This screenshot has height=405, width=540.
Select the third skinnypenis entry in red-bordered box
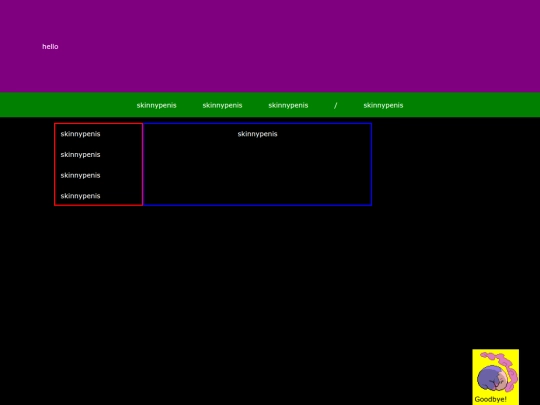pos(80,175)
